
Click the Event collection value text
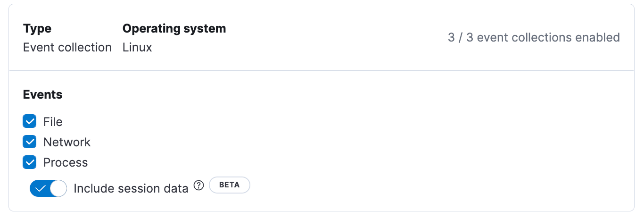pyautogui.click(x=67, y=47)
